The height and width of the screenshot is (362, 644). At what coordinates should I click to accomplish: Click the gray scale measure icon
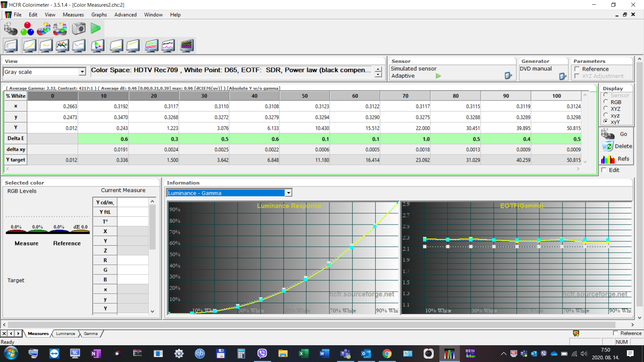click(x=10, y=28)
